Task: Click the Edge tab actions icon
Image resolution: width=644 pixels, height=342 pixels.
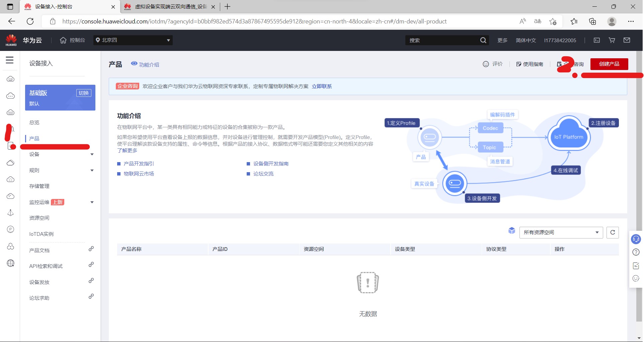Action: click(10, 7)
